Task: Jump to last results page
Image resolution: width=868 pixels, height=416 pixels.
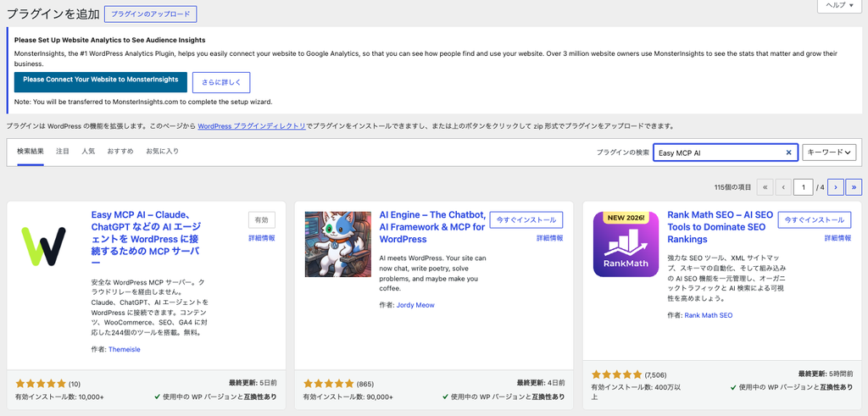Action: [854, 187]
